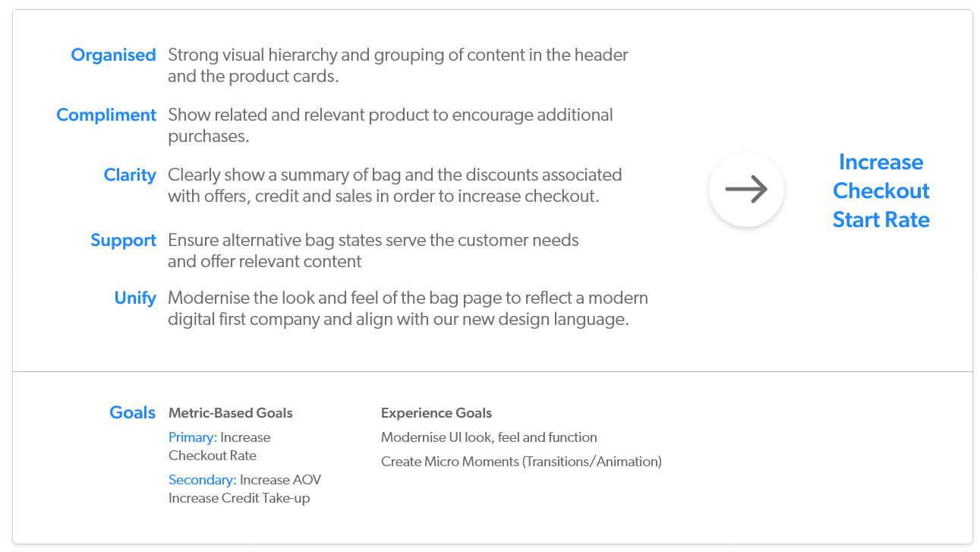Image resolution: width=980 pixels, height=552 pixels.
Task: Click the Primary goal label
Action: (193, 437)
